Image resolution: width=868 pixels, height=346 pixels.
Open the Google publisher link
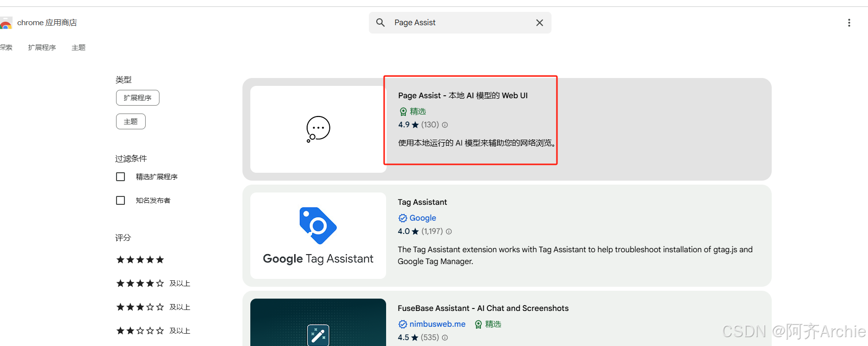(423, 218)
